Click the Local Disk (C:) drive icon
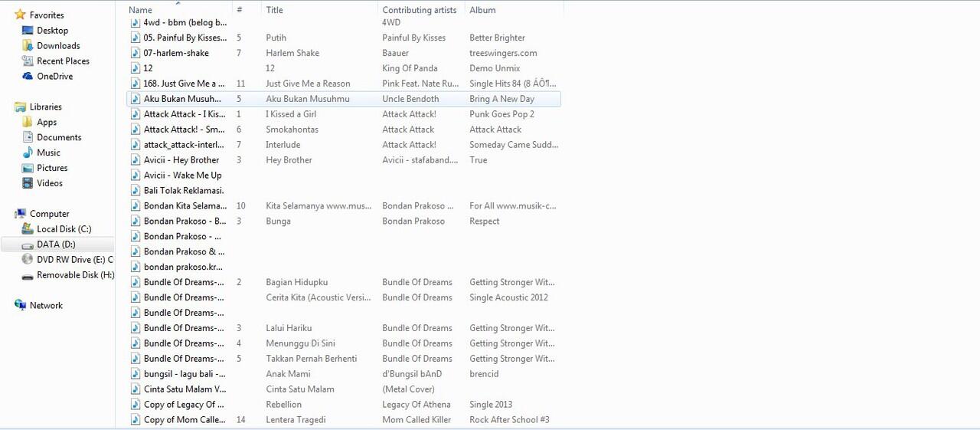The height and width of the screenshot is (430, 980). click(x=28, y=229)
